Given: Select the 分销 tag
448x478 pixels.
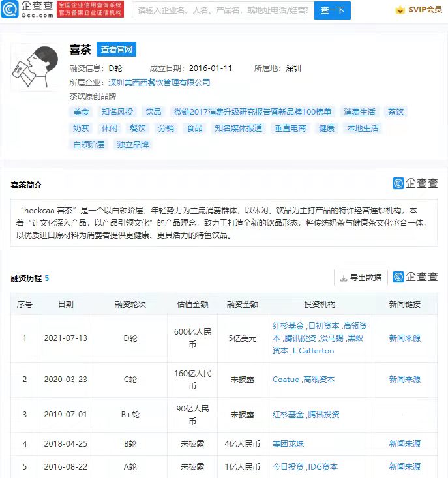Looking at the screenshot, I should pos(166,128).
